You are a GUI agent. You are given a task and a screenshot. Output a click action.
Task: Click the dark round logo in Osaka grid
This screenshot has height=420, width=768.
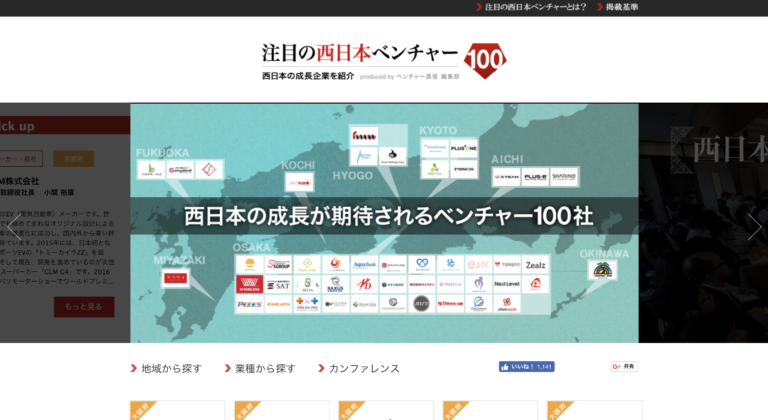(421, 304)
